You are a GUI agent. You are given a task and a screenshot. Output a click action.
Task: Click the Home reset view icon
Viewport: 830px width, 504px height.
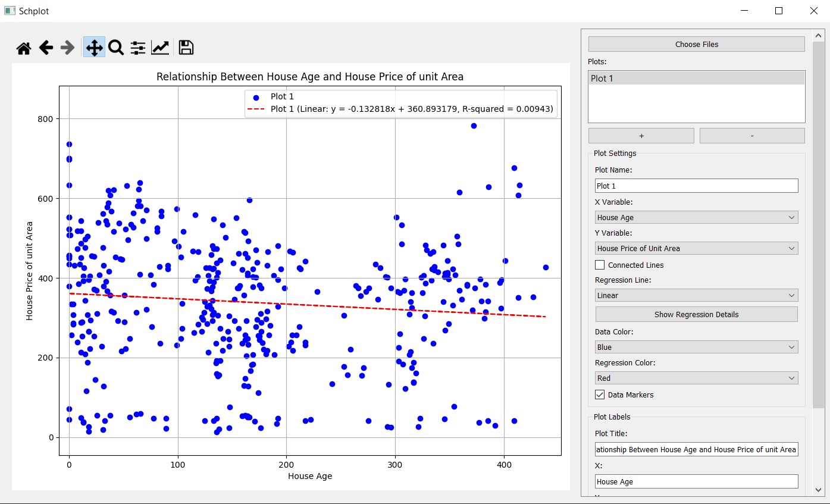pos(24,48)
